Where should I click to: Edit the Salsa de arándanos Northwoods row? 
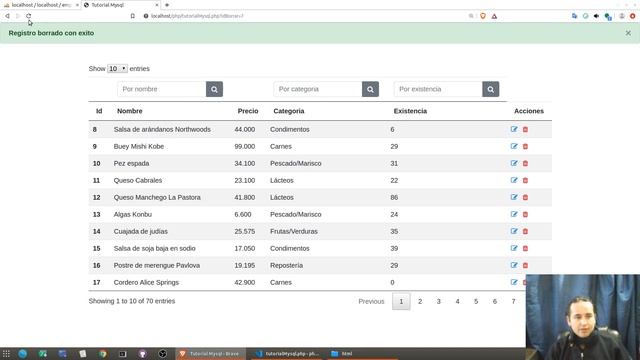point(514,129)
